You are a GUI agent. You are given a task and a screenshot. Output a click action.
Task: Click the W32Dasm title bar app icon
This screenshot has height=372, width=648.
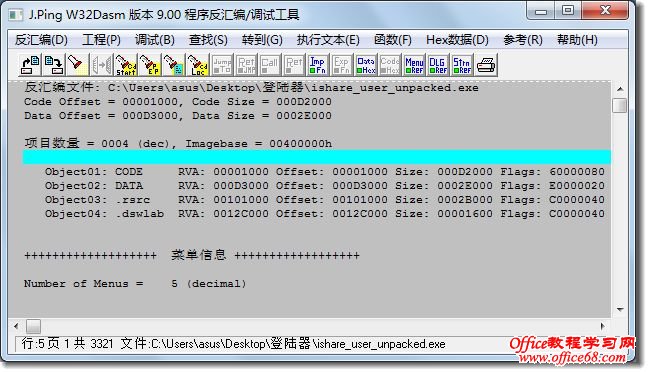click(16, 15)
